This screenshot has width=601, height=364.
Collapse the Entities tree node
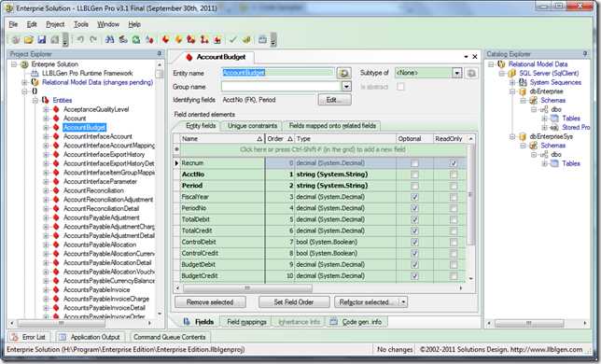[35, 101]
